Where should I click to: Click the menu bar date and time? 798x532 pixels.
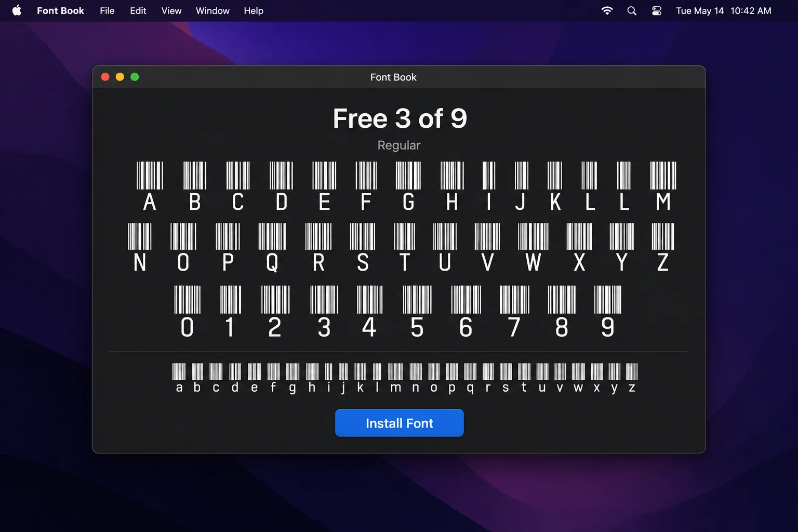point(723,10)
